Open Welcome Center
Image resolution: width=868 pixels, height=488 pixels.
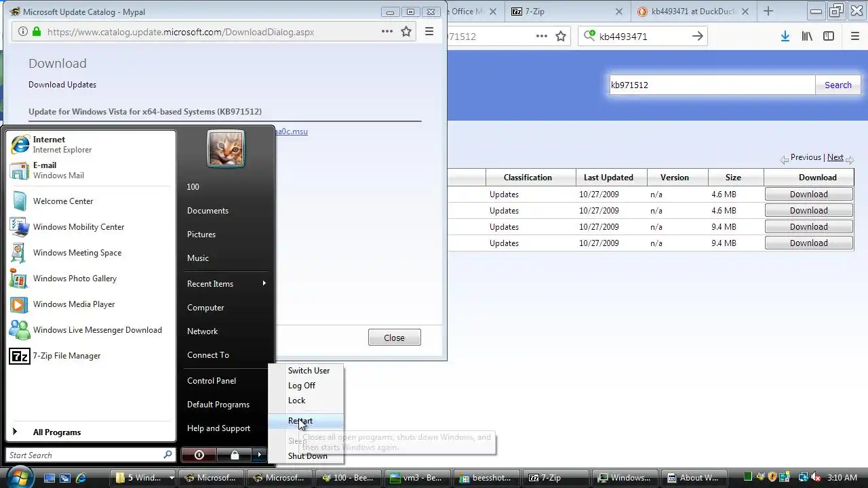point(90,201)
